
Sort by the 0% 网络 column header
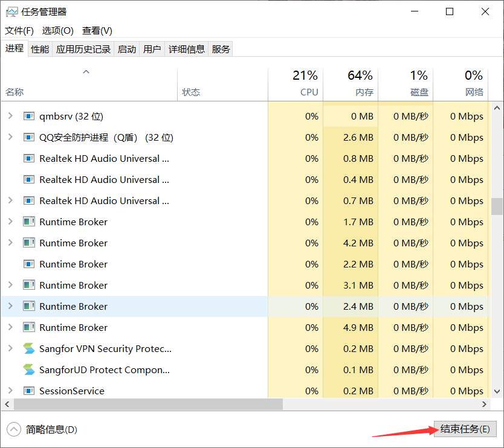[460, 85]
